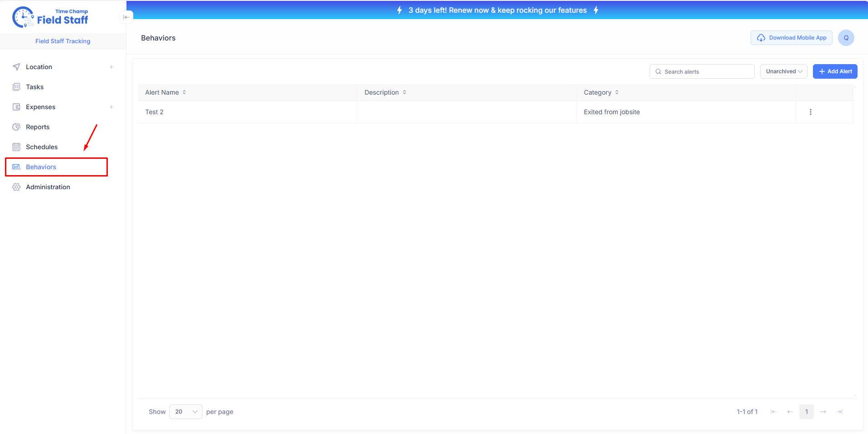Open the rows per page dropdown
The image size is (868, 434).
coord(186,412)
